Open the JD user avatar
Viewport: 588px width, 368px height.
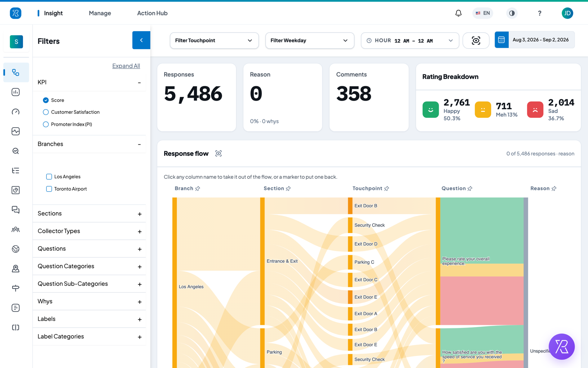pyautogui.click(x=567, y=13)
